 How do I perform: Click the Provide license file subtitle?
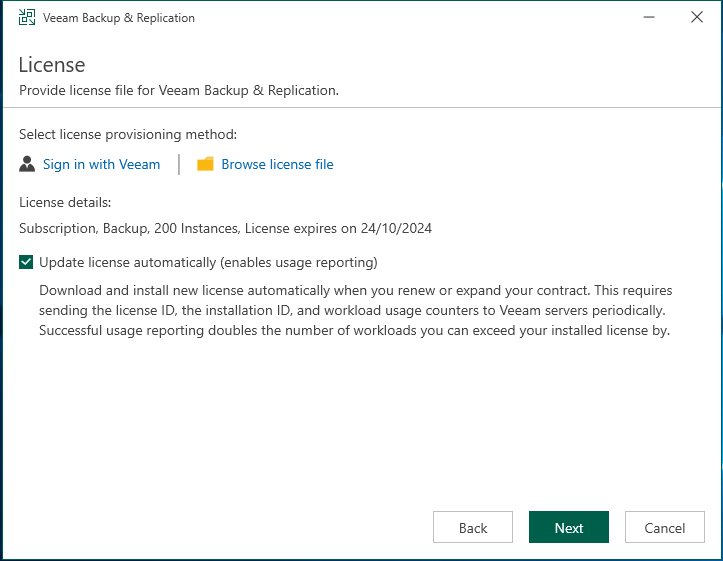click(x=179, y=90)
